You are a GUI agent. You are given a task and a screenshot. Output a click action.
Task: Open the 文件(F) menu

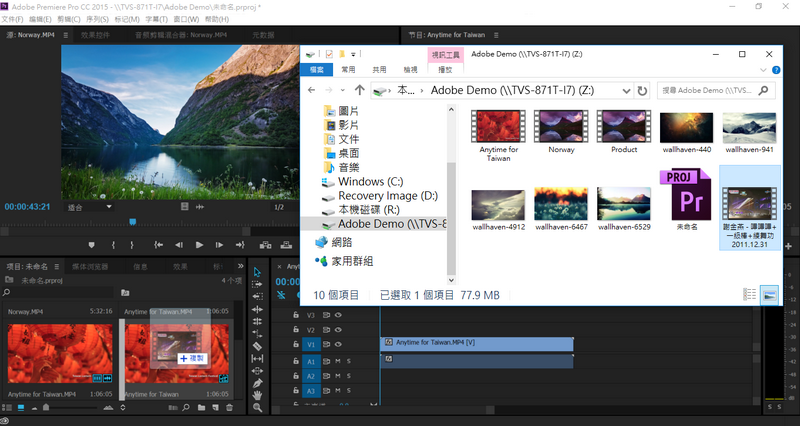point(12,19)
